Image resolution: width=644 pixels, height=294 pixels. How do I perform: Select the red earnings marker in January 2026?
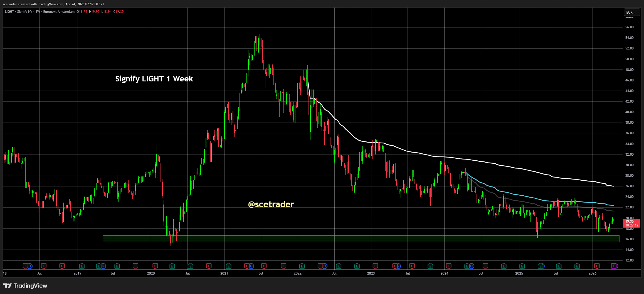point(596,266)
